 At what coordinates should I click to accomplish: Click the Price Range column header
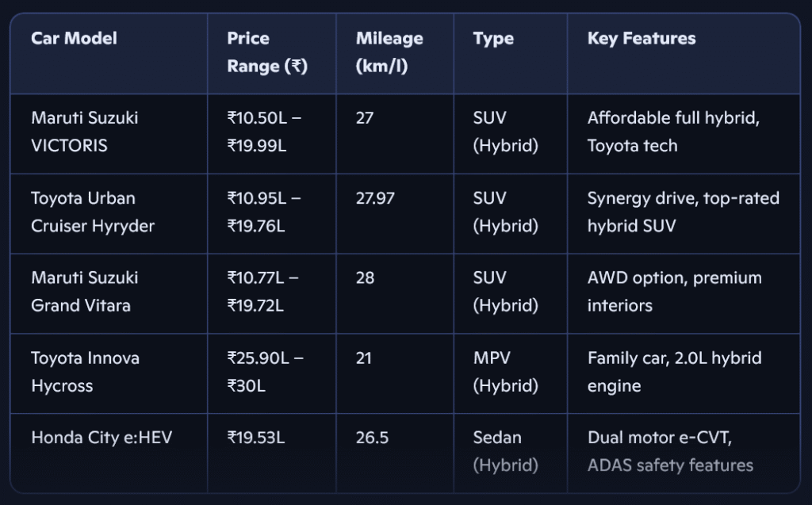coord(266,52)
